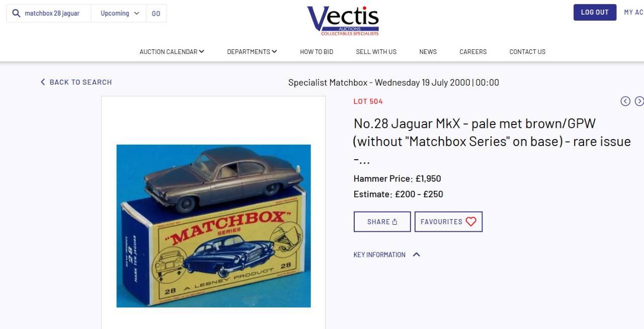Click the share icon in Share button
The image size is (644, 329).
pos(395,222)
